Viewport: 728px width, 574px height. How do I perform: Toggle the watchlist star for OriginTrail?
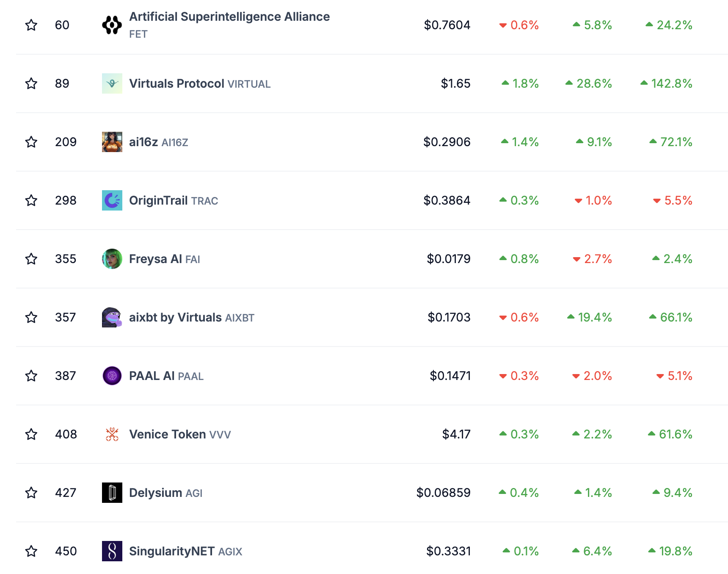[x=31, y=200]
